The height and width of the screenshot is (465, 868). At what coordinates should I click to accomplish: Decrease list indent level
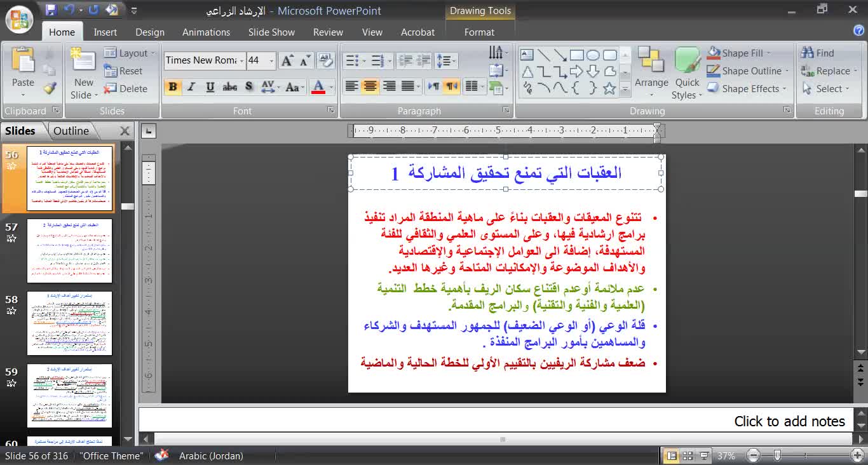405,60
